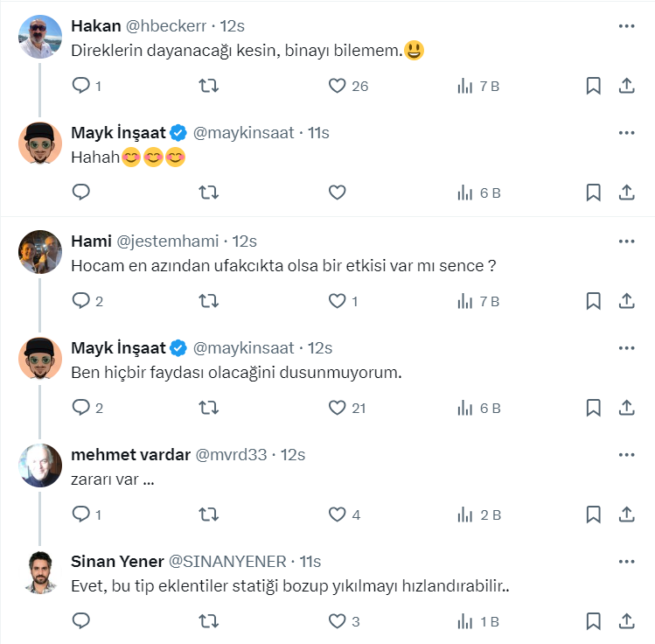Image resolution: width=655 pixels, height=644 pixels.
Task: Share Hakan's tweet
Action: pos(626,86)
